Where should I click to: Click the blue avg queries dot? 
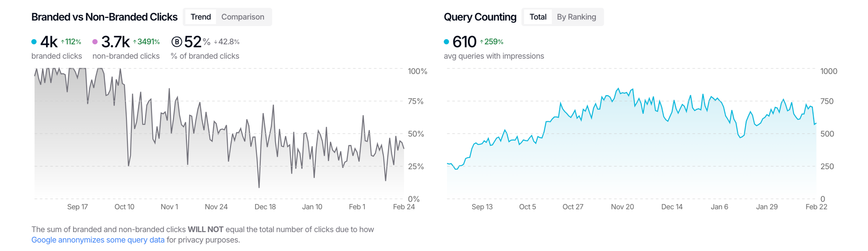tap(446, 42)
